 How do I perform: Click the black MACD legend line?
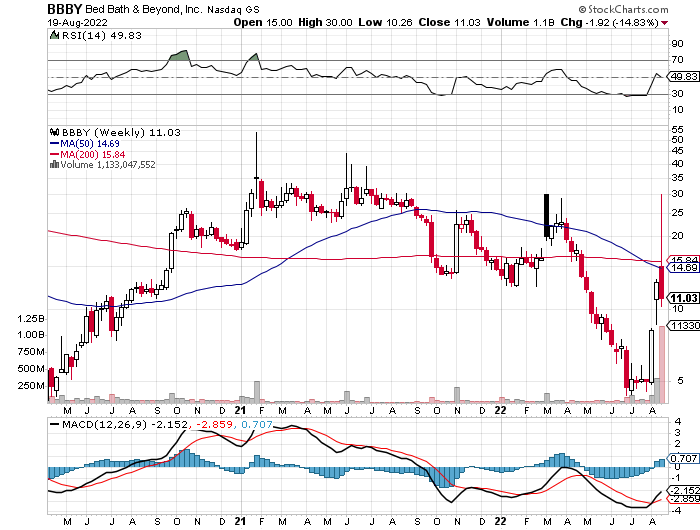click(54, 425)
